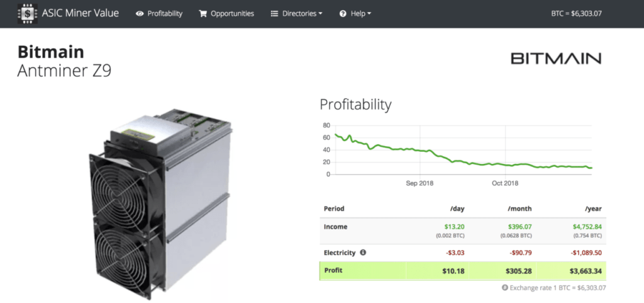
Task: Click the Oct 2018 chart axis label
Action: 505,183
